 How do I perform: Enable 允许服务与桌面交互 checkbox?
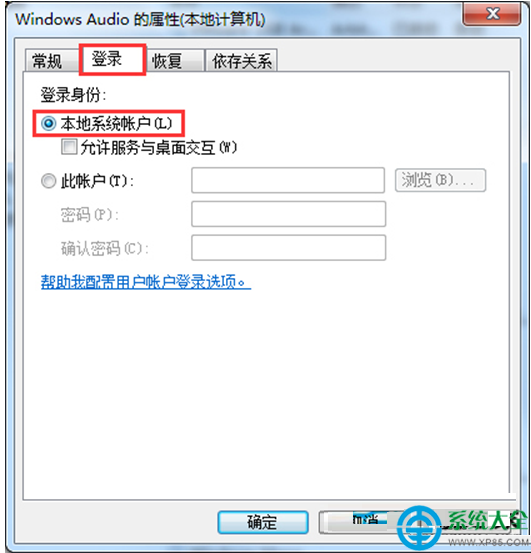[69, 147]
